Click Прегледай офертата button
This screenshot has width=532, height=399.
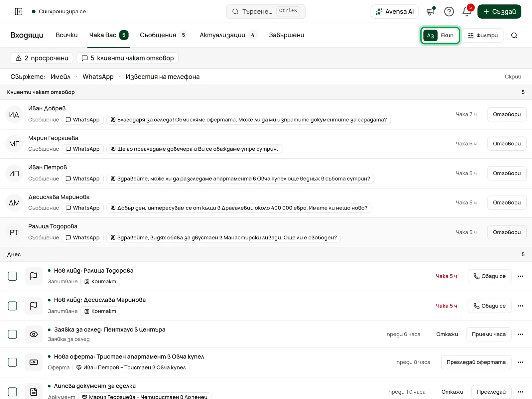pos(476,362)
